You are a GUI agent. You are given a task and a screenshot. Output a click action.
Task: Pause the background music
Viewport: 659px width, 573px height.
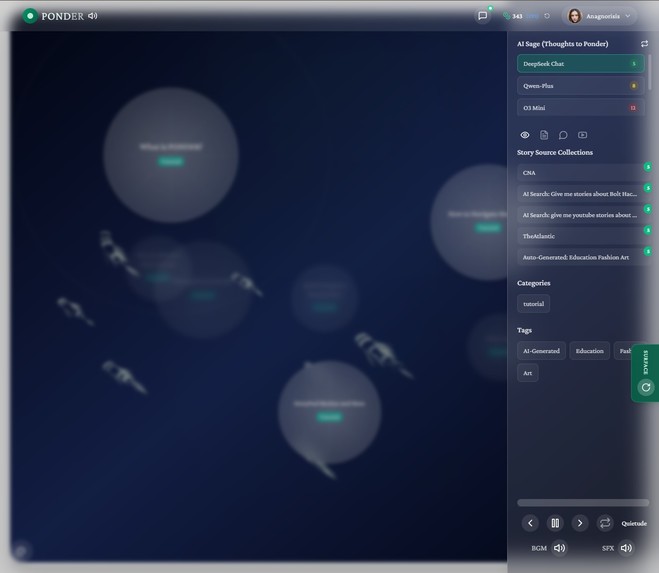point(555,523)
